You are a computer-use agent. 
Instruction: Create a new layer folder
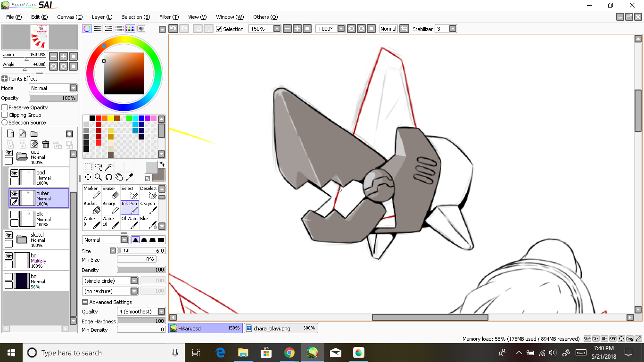coord(34,134)
